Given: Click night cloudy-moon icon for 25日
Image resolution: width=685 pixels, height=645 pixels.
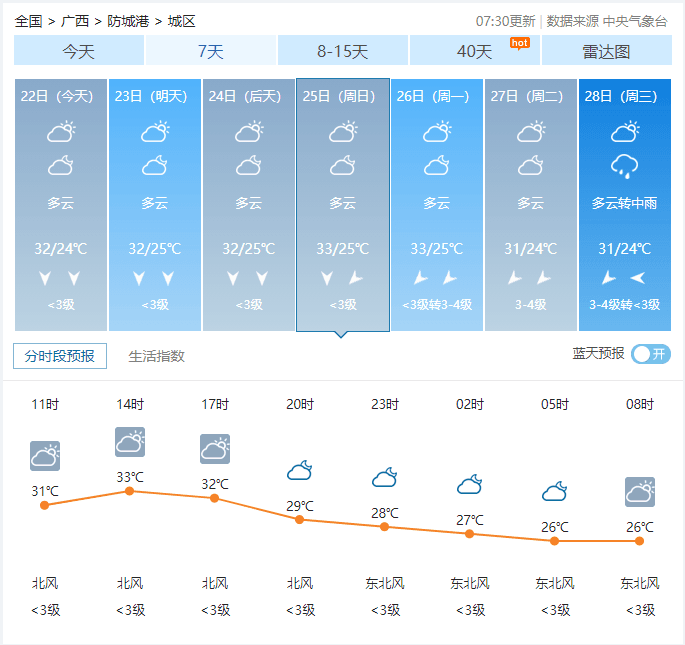Looking at the screenshot, I should (x=342, y=165).
